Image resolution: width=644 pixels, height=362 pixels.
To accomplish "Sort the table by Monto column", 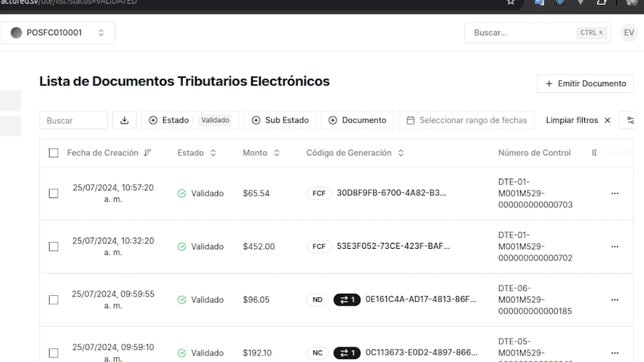I will pos(261,153).
